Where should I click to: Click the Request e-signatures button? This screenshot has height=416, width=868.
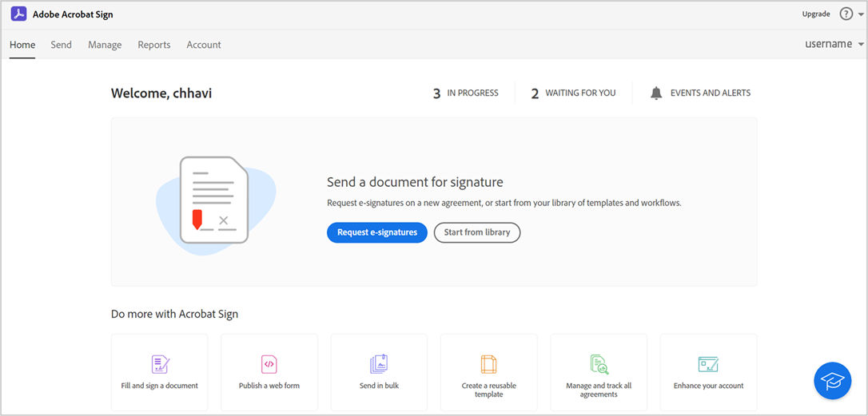click(377, 232)
